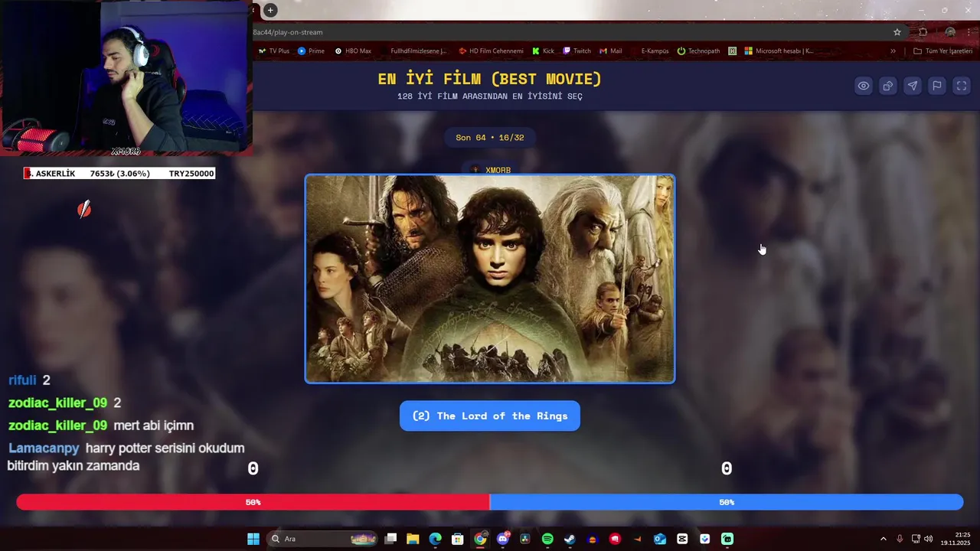The image size is (980, 551).
Task: Open File Explorer from taskbar
Action: (x=413, y=539)
